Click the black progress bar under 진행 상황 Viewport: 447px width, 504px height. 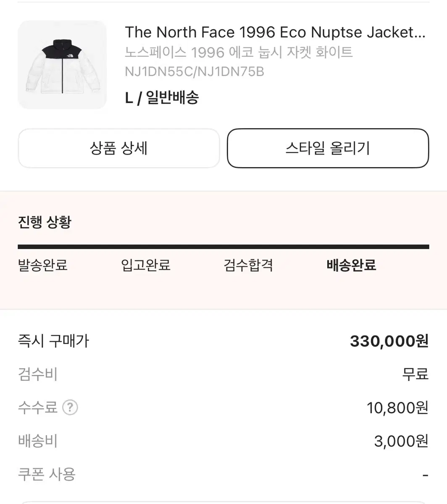click(x=223, y=247)
